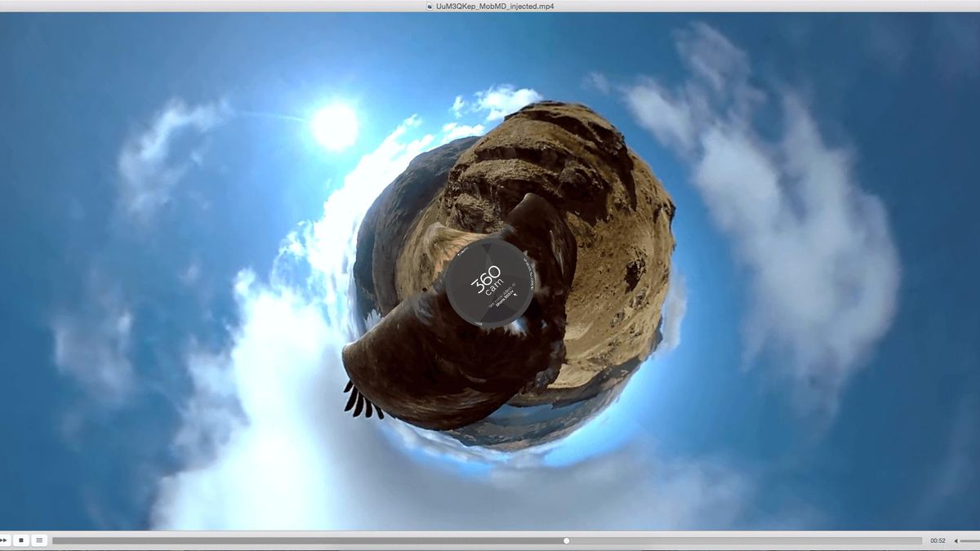Seek ahead on the unplayed timeline section
The width and height of the screenshot is (980, 551).
click(735, 540)
